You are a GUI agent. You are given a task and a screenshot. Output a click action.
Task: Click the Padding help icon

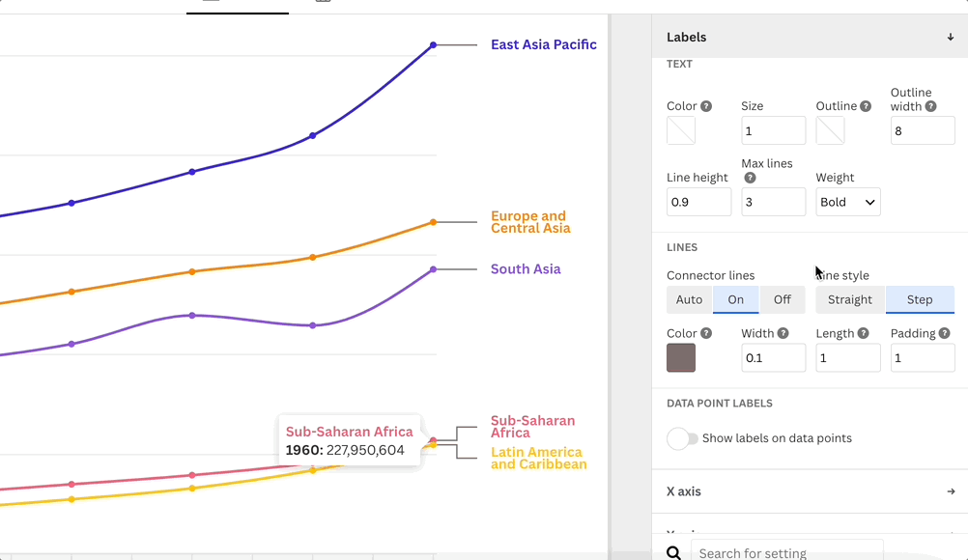[x=944, y=333]
